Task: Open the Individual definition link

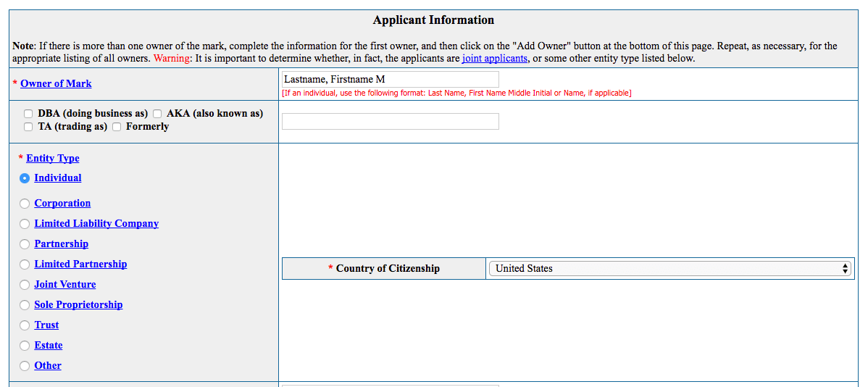Action: 57,178
